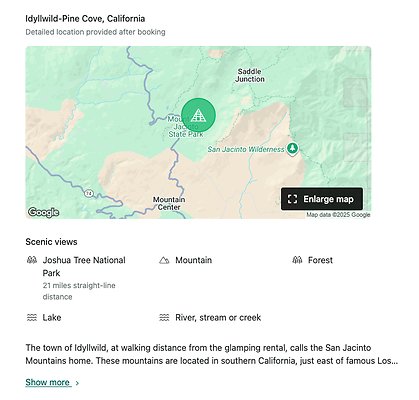Click the Mountain Center label on map
The width and height of the screenshot is (419, 400).
pos(169,203)
